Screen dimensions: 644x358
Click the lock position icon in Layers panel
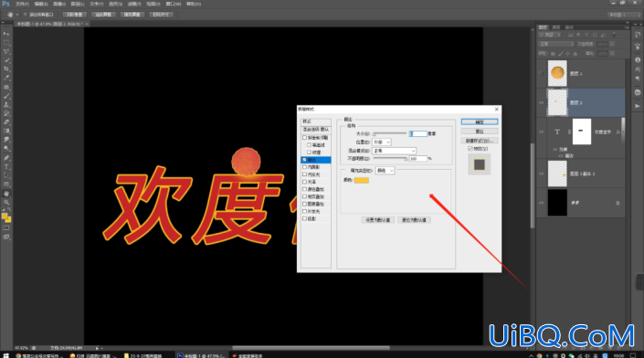(568, 53)
